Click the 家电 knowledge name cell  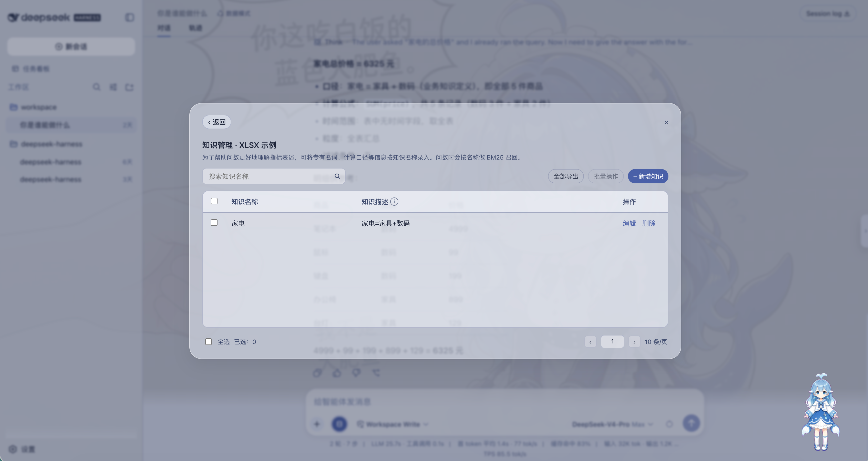pyautogui.click(x=238, y=223)
